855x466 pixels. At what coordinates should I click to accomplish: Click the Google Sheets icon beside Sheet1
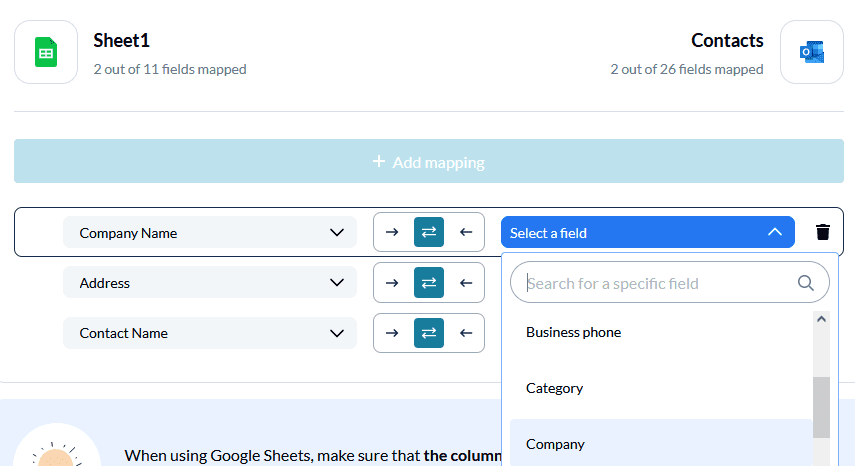(46, 52)
